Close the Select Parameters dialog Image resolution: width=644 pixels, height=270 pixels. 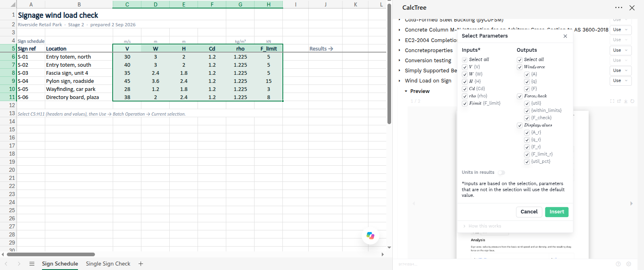coord(565,36)
